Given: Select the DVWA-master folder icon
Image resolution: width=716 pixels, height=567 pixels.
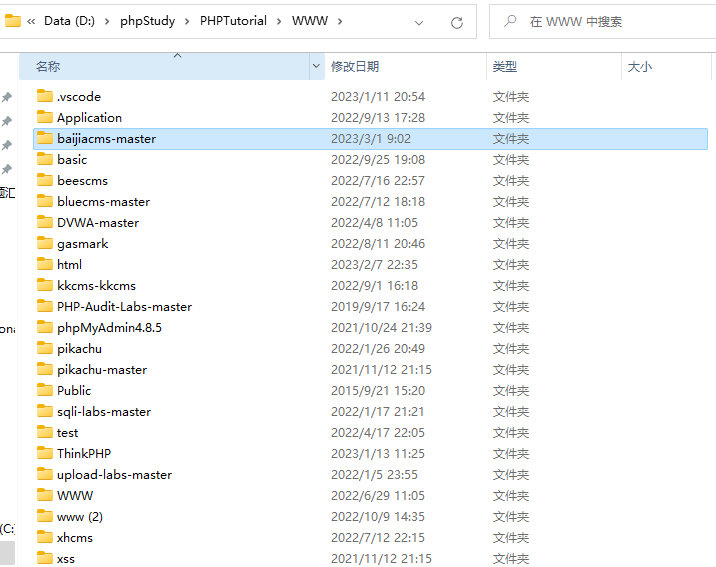Looking at the screenshot, I should [45, 222].
